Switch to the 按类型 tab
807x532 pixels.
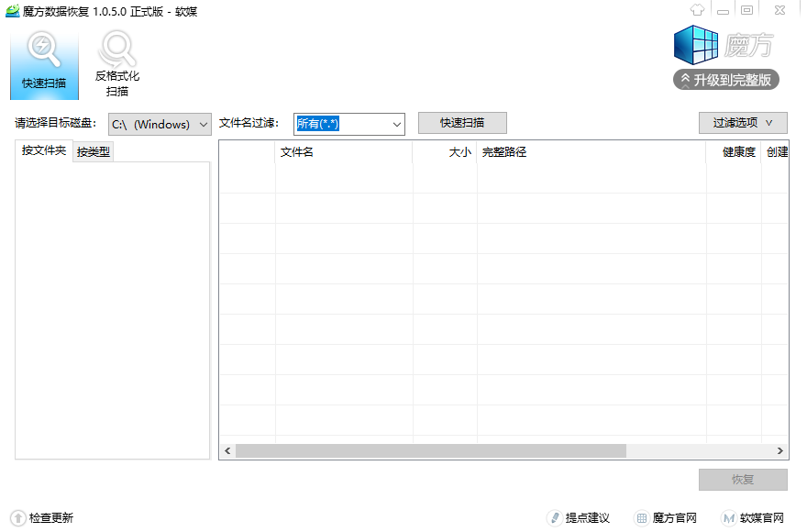click(94, 152)
